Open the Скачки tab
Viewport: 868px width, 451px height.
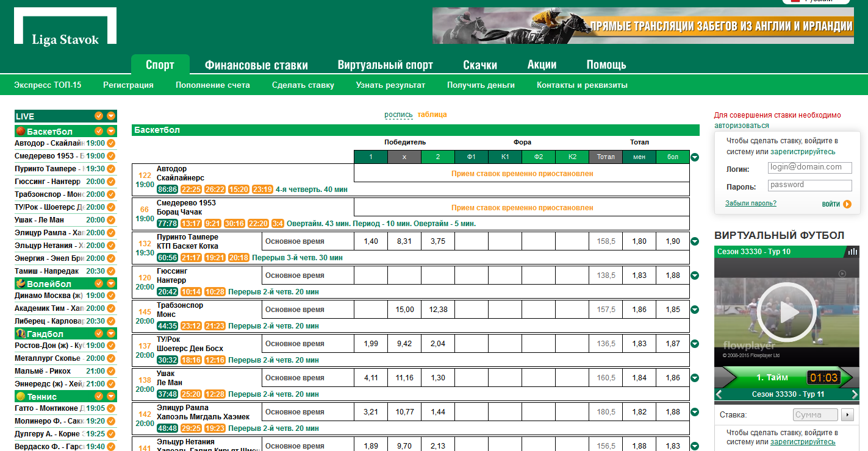pos(480,65)
